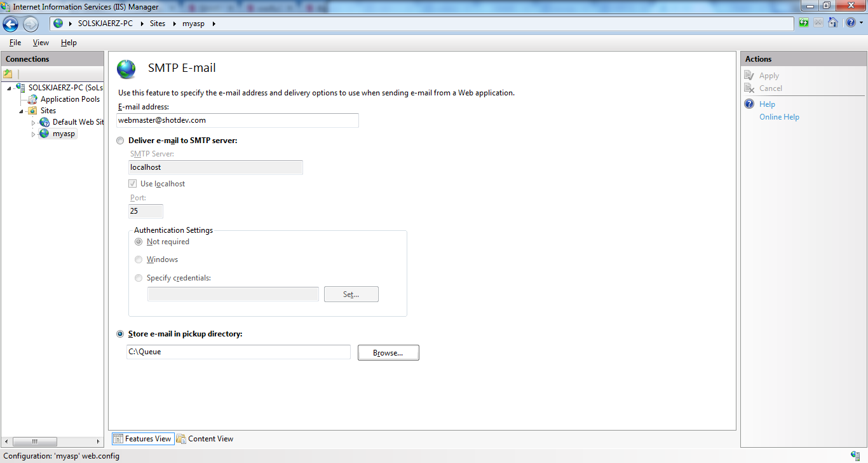
Task: Click the globe icon in address bar
Action: pos(58,24)
